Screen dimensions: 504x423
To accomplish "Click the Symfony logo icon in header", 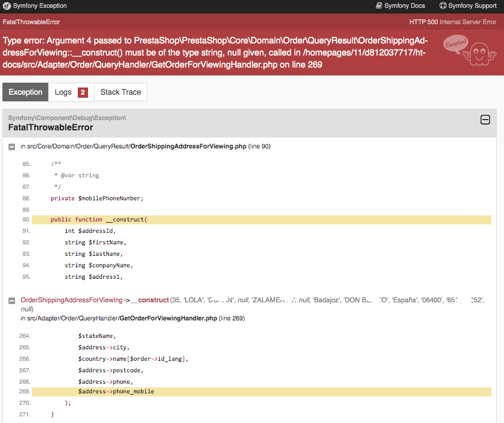I will click(x=7, y=6).
